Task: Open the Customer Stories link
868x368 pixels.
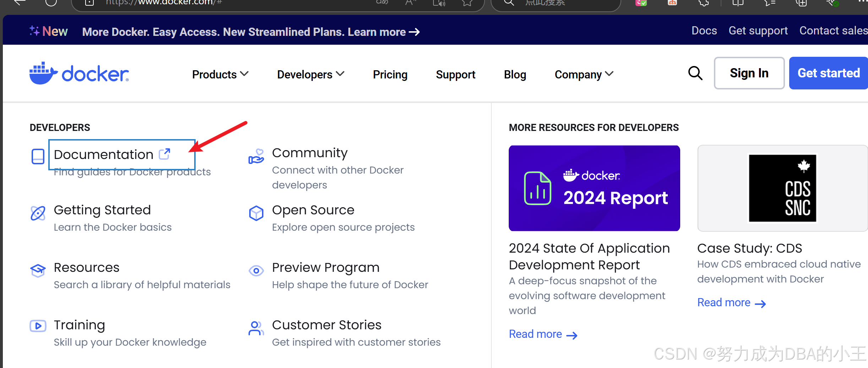Action: point(327,325)
